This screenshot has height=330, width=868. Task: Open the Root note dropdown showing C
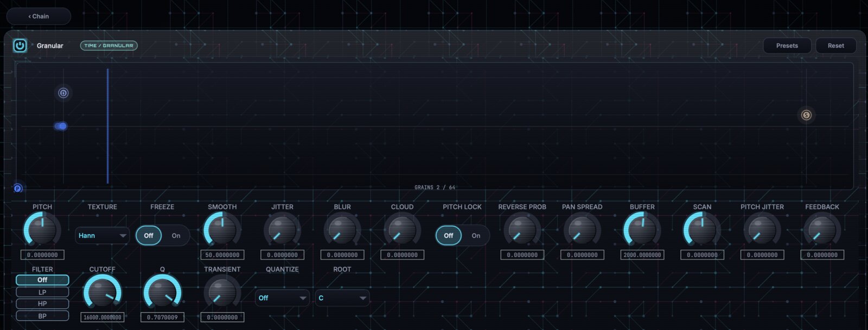[342, 298]
